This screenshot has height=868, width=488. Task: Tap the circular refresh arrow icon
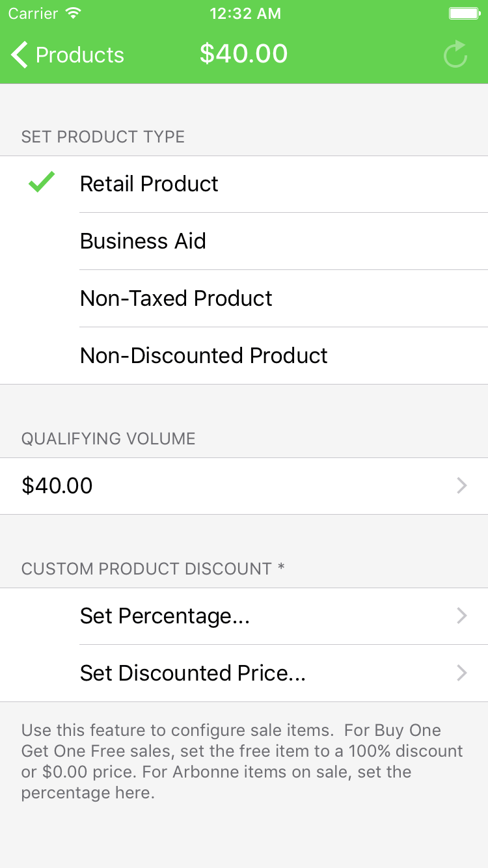(455, 55)
